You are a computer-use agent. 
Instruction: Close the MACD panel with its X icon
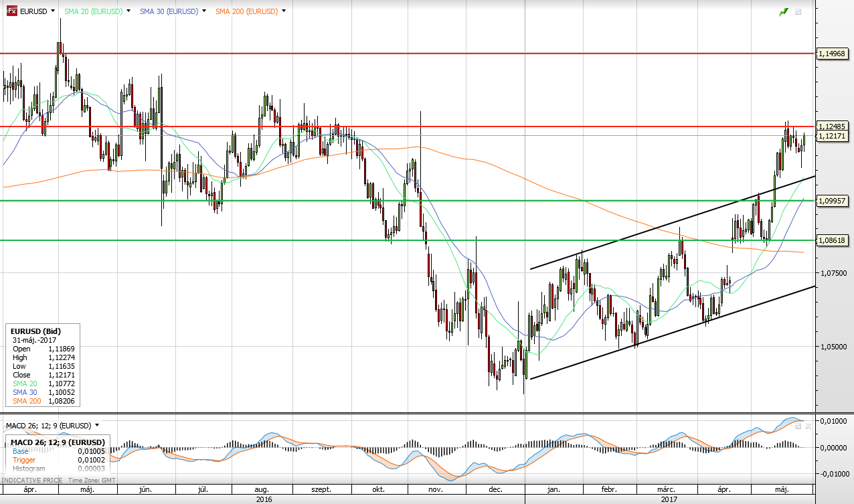tap(808, 425)
